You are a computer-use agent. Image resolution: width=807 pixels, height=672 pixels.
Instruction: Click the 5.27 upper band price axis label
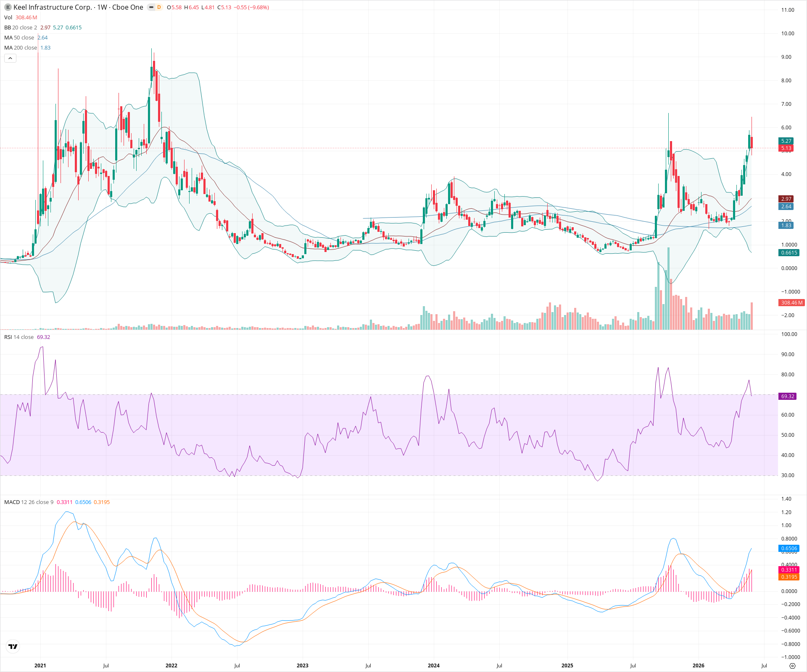pos(786,141)
